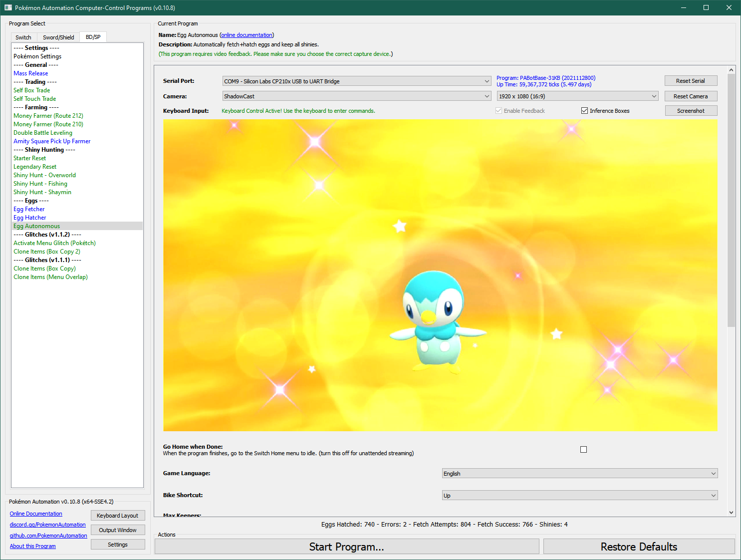Select Egg Hatcher in program list
741x560 pixels.
[30, 218]
